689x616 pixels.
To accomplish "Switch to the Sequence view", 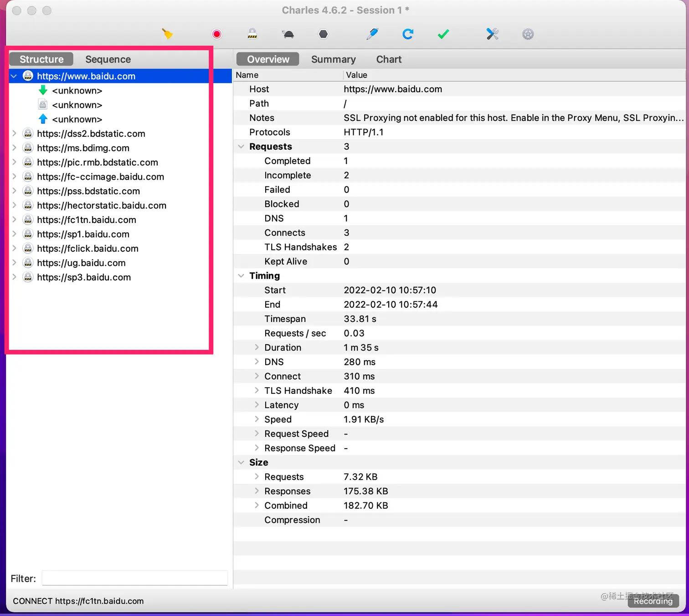I will (x=108, y=59).
